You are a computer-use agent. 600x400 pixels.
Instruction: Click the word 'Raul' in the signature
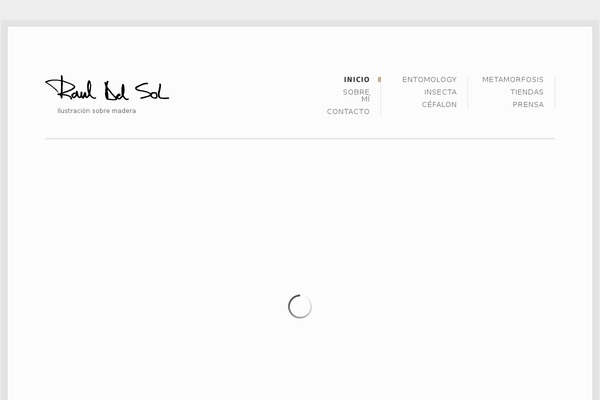tap(70, 88)
